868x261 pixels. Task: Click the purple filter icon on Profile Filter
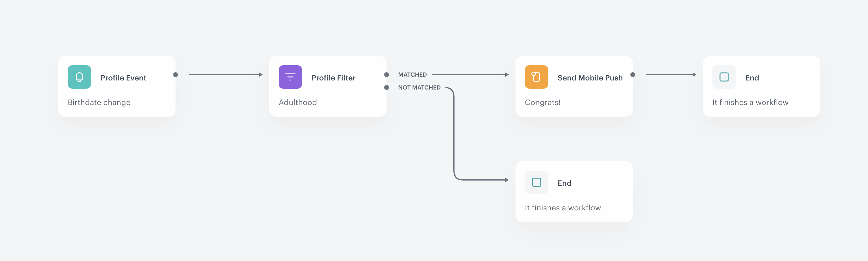(290, 77)
